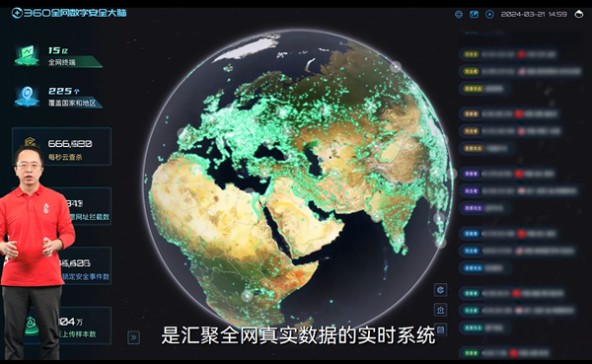The height and width of the screenshot is (364, 592).
Task: Click the olive 恶意攻击 tag in the first event group
Action: pos(473,89)
